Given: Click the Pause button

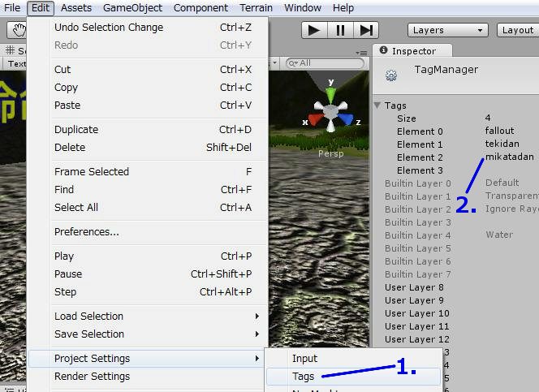Looking at the screenshot, I should pos(340,30).
